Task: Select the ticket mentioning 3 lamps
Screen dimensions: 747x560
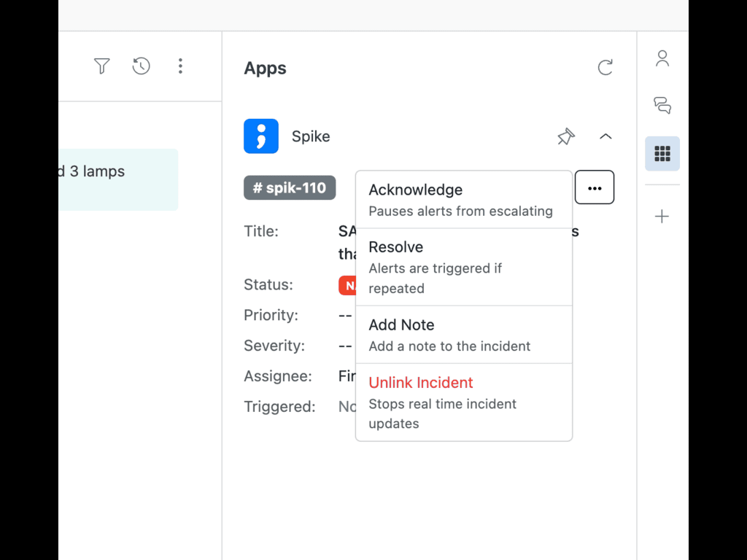Action: pos(118,179)
